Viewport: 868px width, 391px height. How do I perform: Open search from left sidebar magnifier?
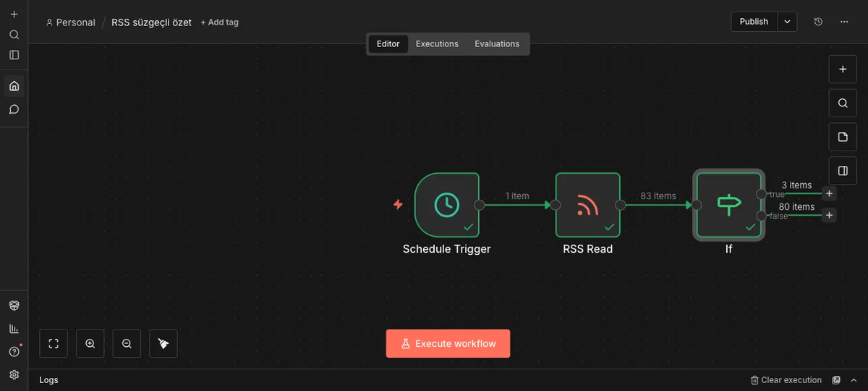pos(14,35)
